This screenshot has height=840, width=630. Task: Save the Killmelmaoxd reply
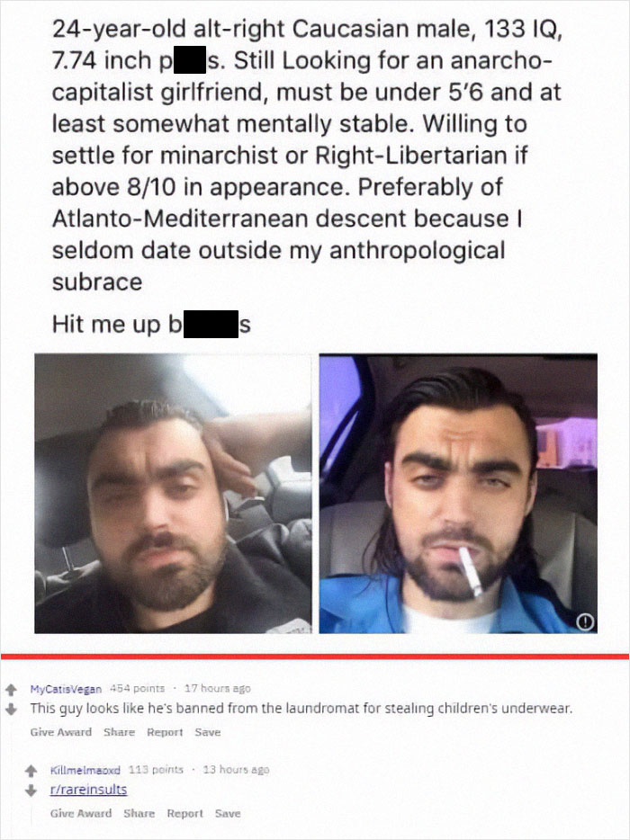click(228, 813)
